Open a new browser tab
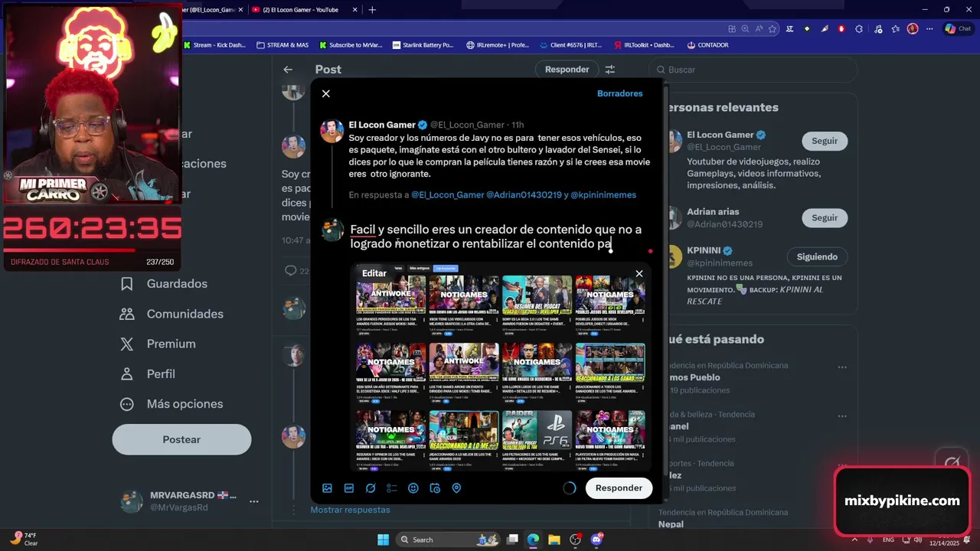Viewport: 980px width, 551px height. coord(372,10)
